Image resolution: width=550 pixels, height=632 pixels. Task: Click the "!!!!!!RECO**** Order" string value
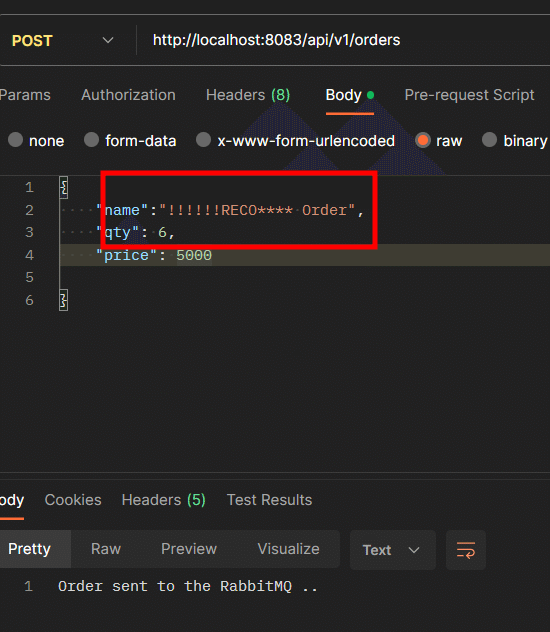click(x=257, y=210)
